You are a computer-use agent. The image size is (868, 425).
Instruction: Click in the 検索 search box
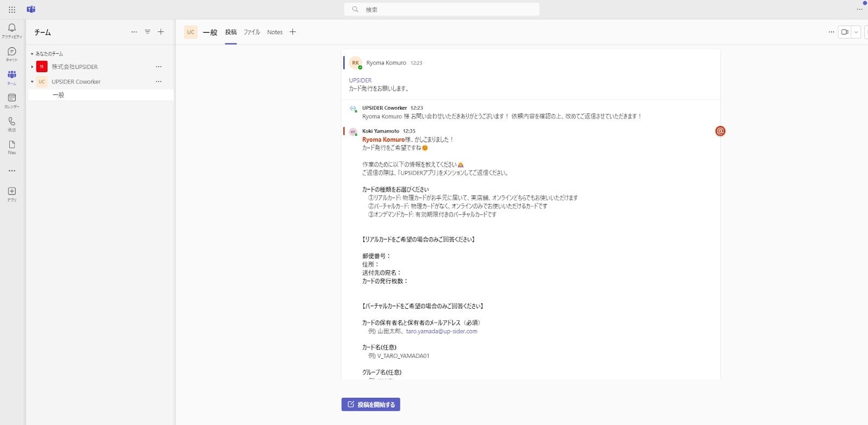[442, 9]
